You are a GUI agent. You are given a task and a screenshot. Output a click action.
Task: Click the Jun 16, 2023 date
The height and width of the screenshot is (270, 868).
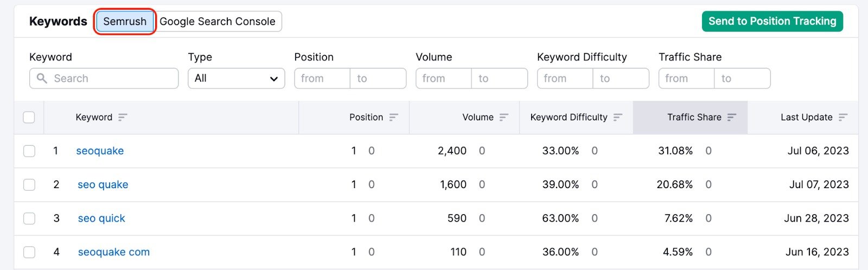[x=817, y=252]
